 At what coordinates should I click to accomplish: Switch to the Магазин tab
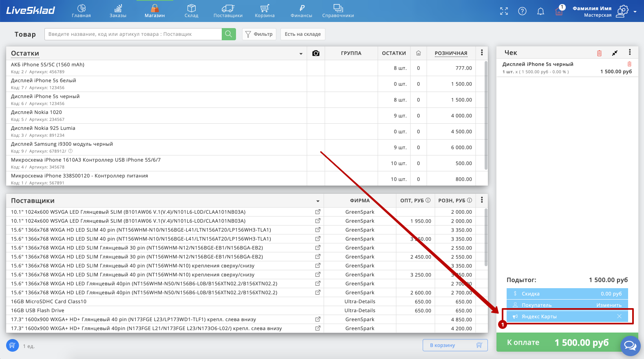point(154,11)
